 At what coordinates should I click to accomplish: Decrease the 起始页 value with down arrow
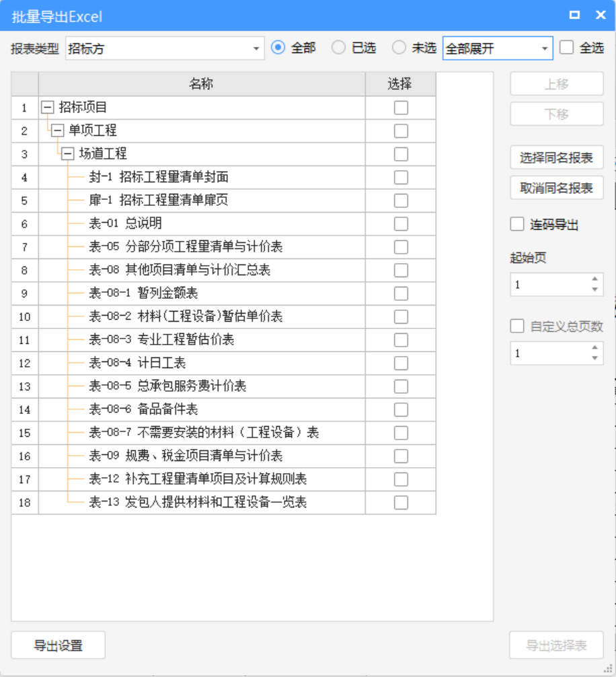(594, 290)
